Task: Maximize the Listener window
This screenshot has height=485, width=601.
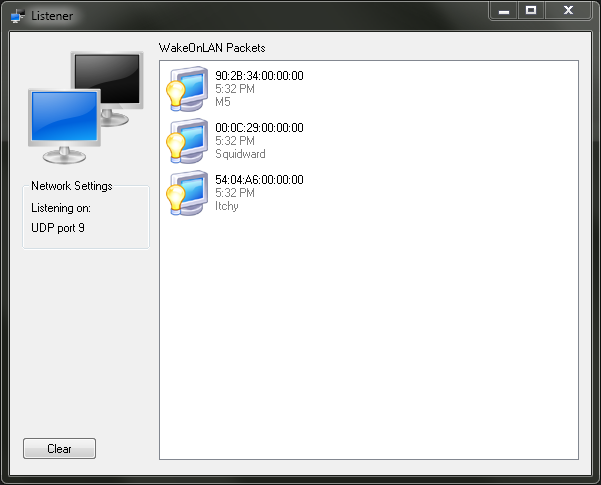Action: [x=531, y=10]
